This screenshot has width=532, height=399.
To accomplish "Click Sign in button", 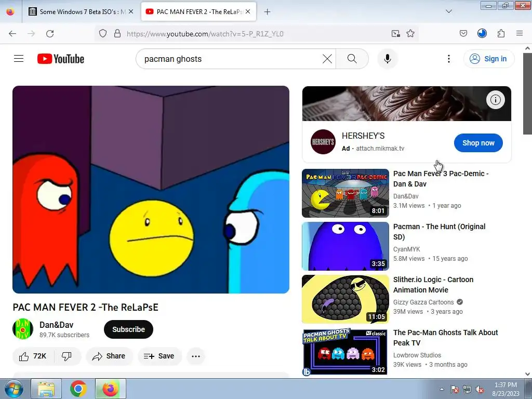I will point(488,59).
